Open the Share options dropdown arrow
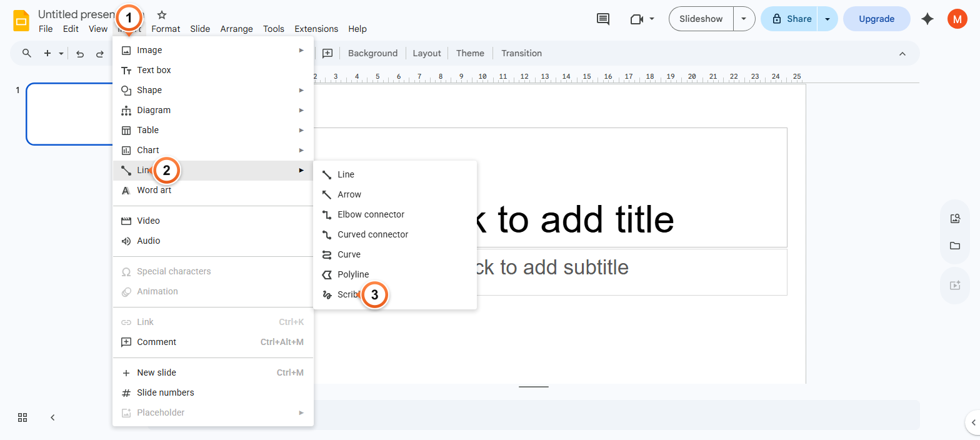980x440 pixels. pyautogui.click(x=827, y=19)
